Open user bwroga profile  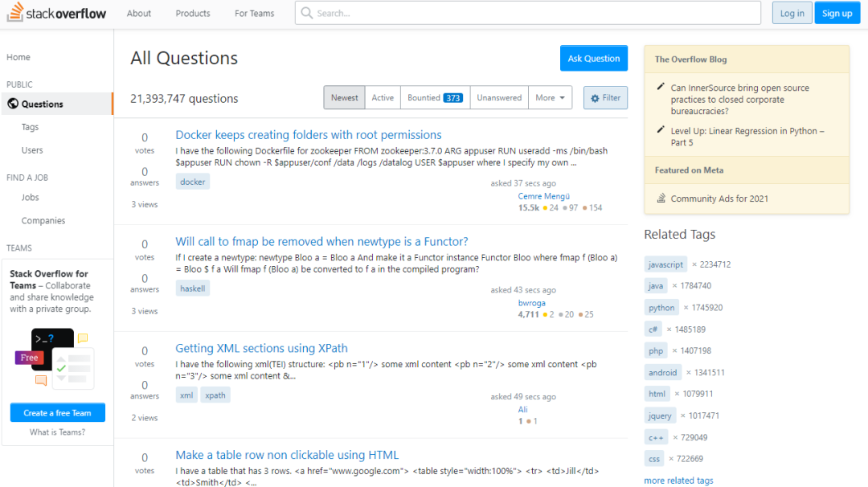click(x=531, y=303)
